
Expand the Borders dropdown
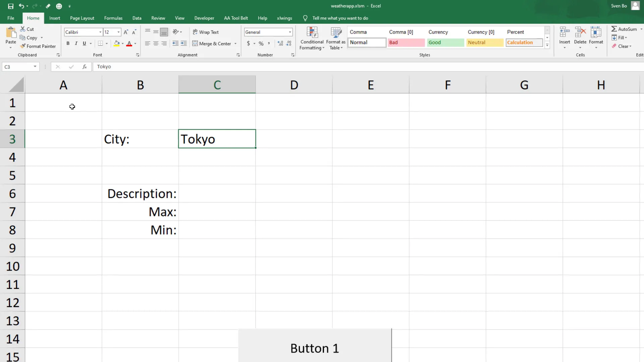point(106,43)
